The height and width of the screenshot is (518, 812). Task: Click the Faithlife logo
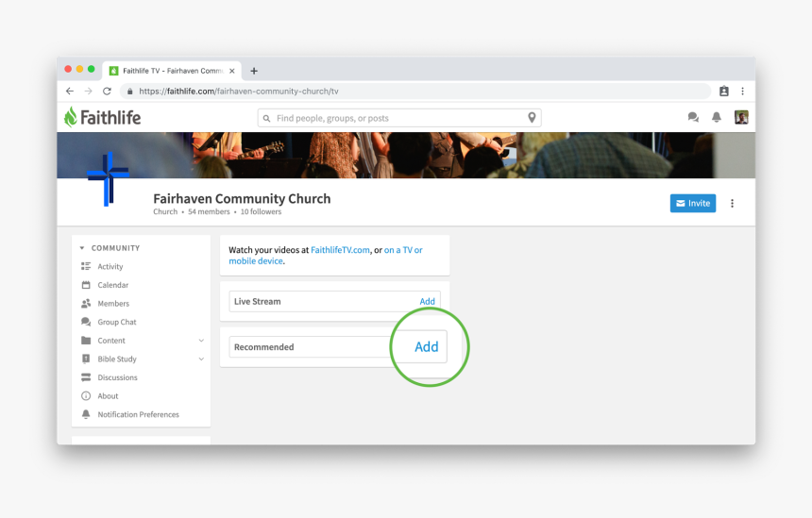point(103,117)
